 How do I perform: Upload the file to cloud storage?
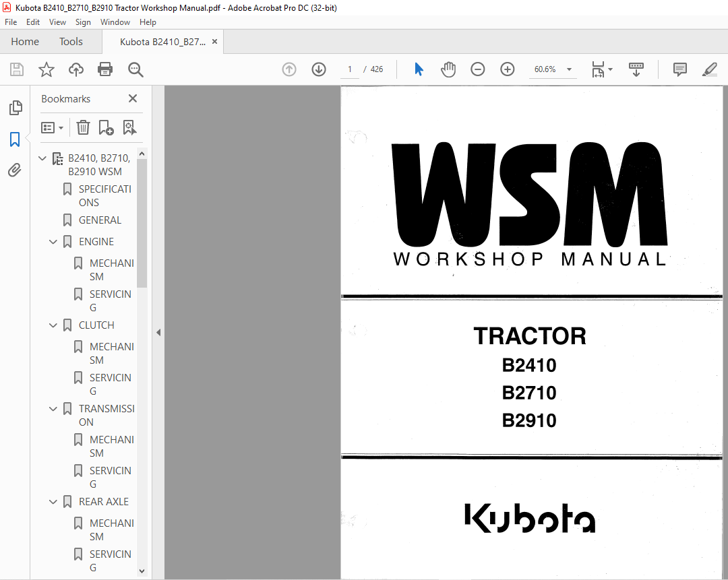(x=76, y=69)
